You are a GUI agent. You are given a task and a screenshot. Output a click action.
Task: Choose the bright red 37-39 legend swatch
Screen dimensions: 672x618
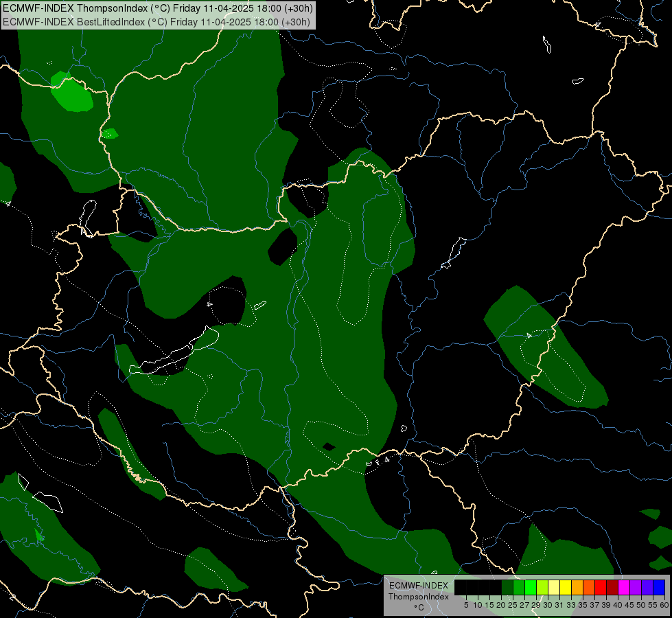click(x=601, y=587)
